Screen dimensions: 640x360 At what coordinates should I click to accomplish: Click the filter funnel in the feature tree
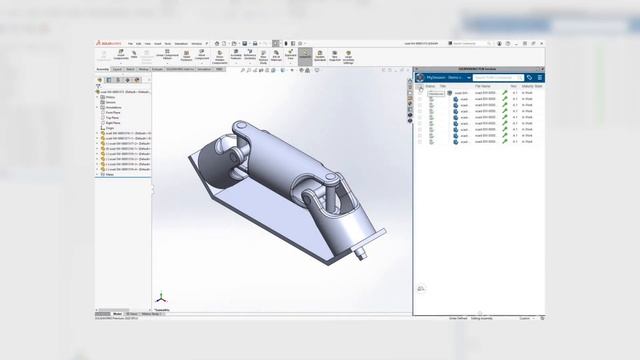pos(98,87)
